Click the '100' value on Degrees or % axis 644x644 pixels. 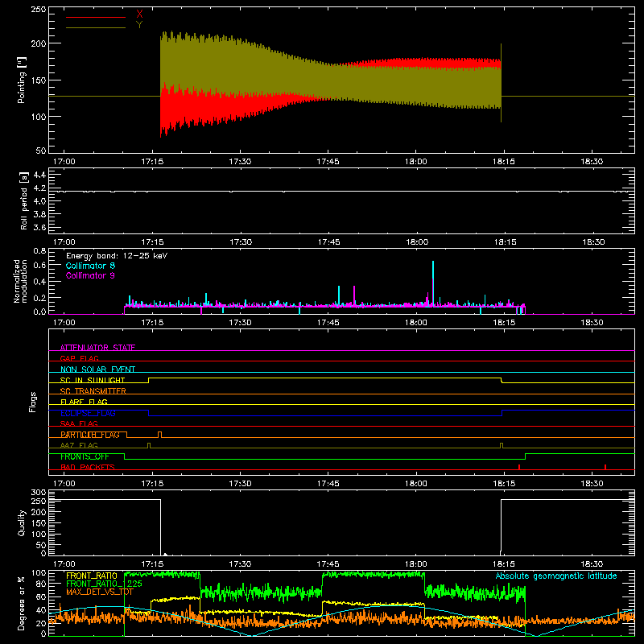[39, 573]
